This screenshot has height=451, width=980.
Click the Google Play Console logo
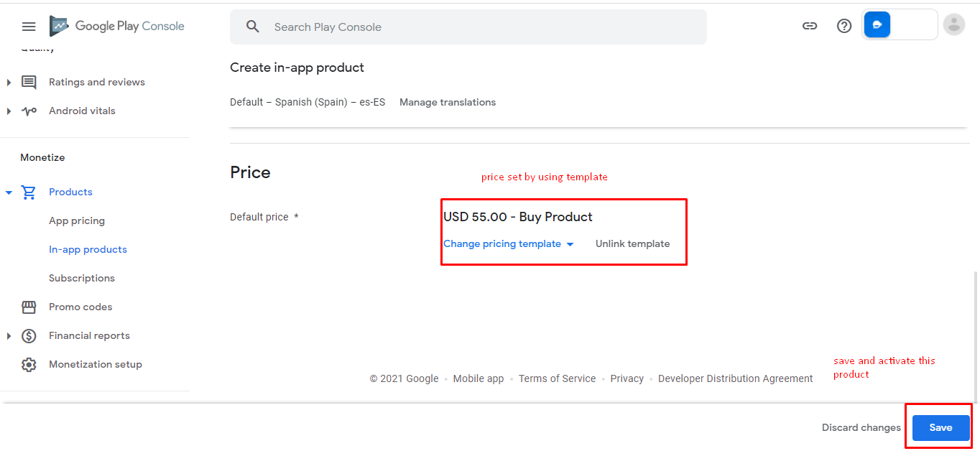click(x=117, y=27)
